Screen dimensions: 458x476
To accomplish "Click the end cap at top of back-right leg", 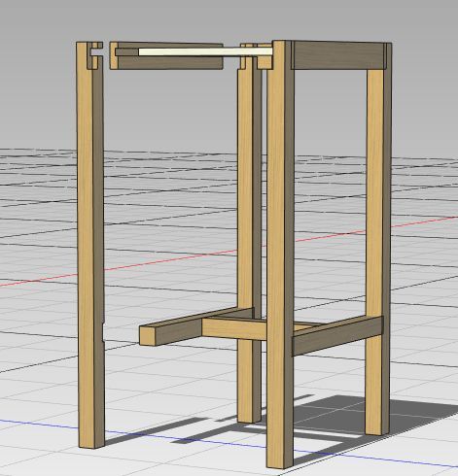I will [387, 55].
